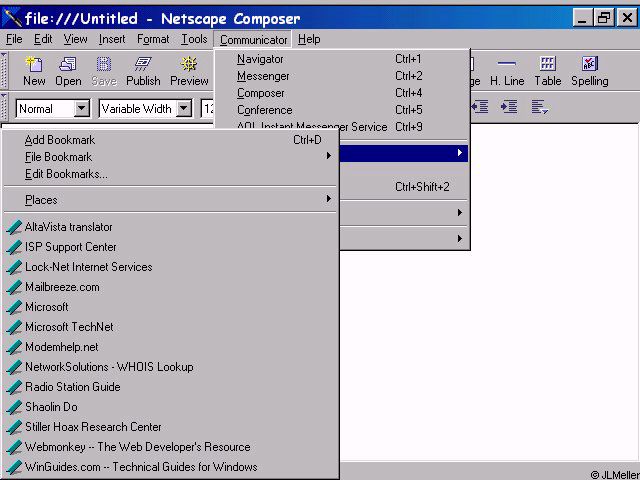
Task: Restore down the Composer window
Action: click(604, 18)
